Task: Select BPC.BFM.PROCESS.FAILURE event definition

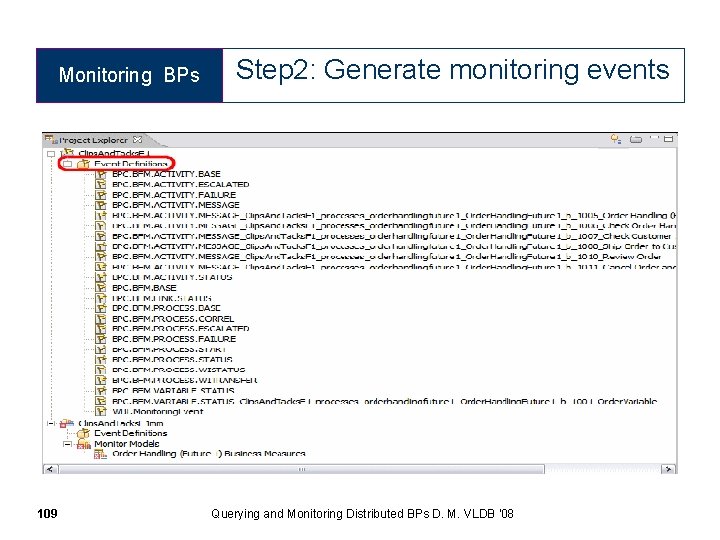Action: (174, 339)
